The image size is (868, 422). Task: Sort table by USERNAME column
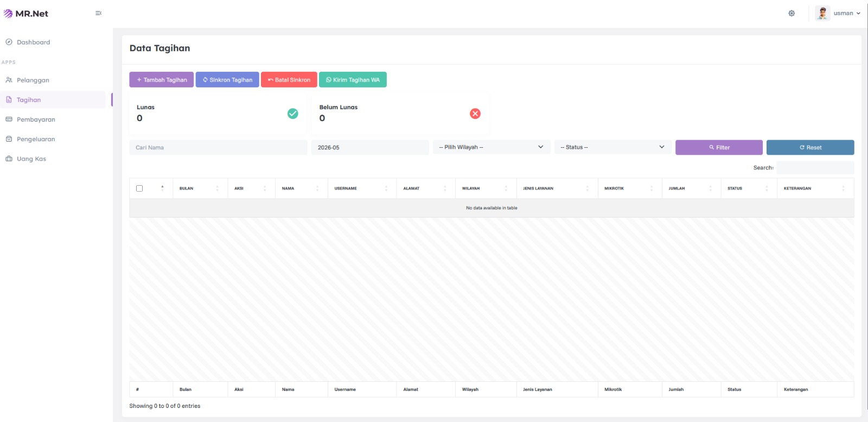click(362, 188)
